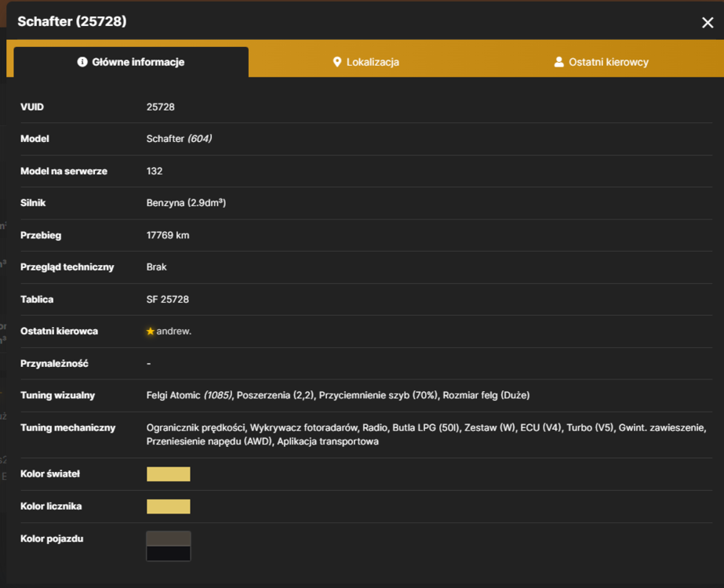Click the person icon on Ostatni kierowcy tab
This screenshot has width=724, height=588.
[558, 62]
